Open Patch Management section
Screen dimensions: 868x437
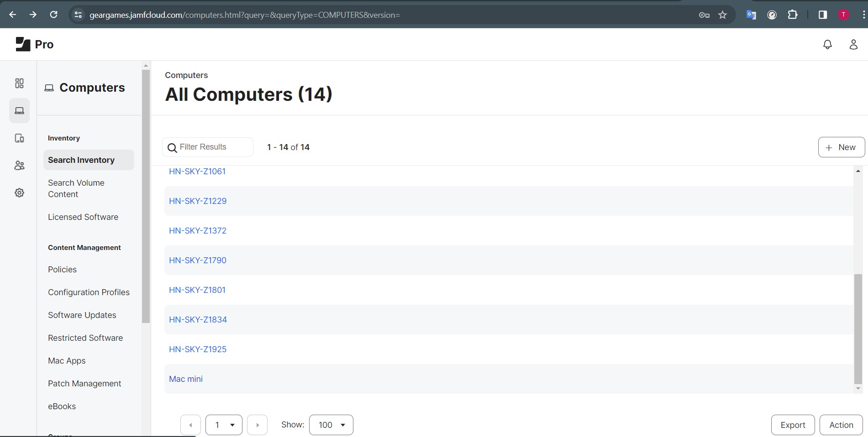tap(84, 384)
